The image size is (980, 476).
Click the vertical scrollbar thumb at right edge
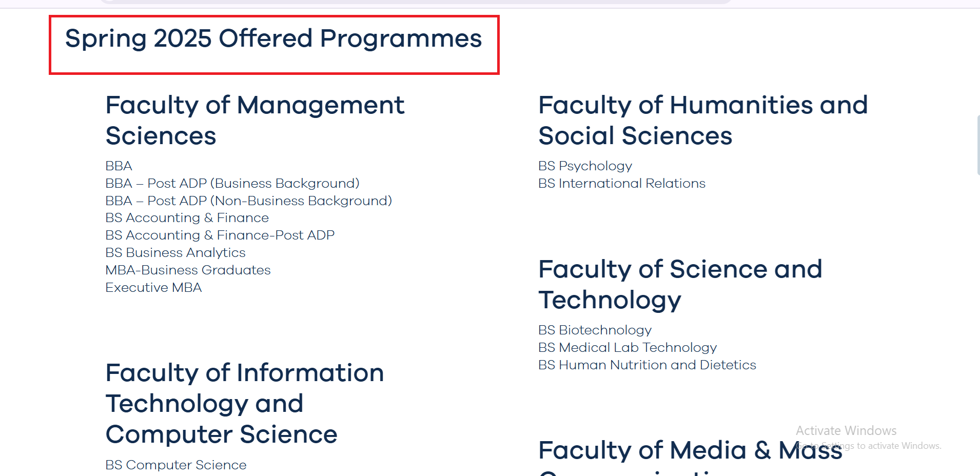pos(978,145)
